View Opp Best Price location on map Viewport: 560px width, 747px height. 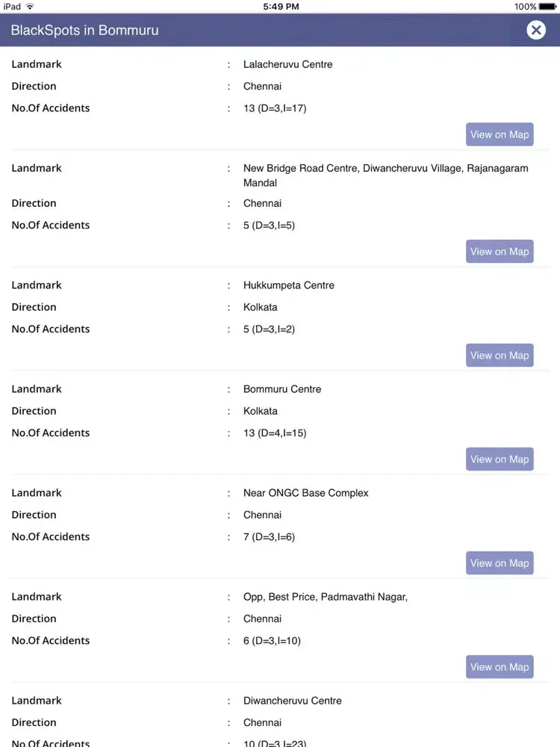point(500,667)
